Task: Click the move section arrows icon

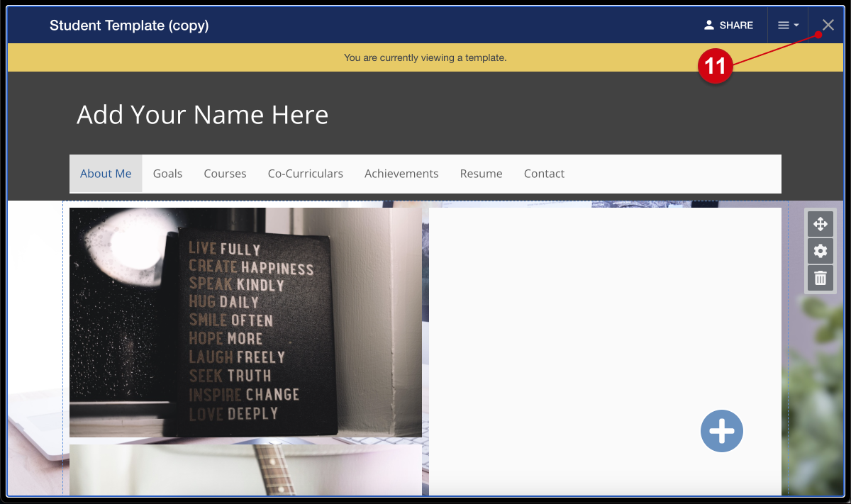Action: 821,225
